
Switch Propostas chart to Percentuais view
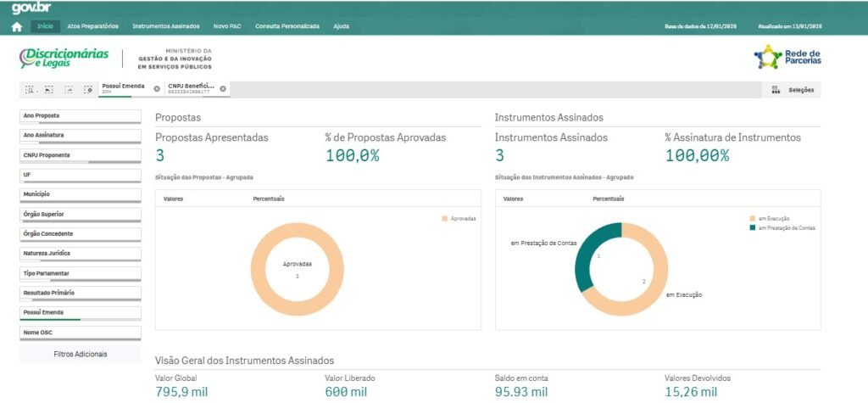[269, 199]
